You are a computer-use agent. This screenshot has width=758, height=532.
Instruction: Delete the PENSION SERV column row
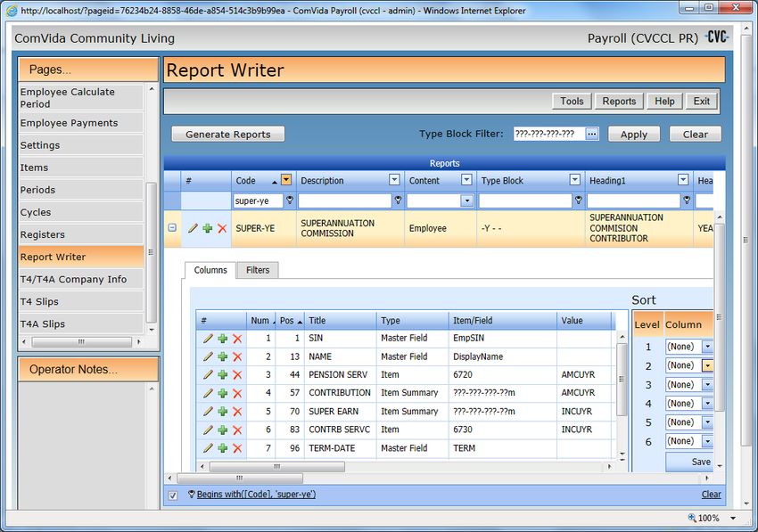click(237, 375)
